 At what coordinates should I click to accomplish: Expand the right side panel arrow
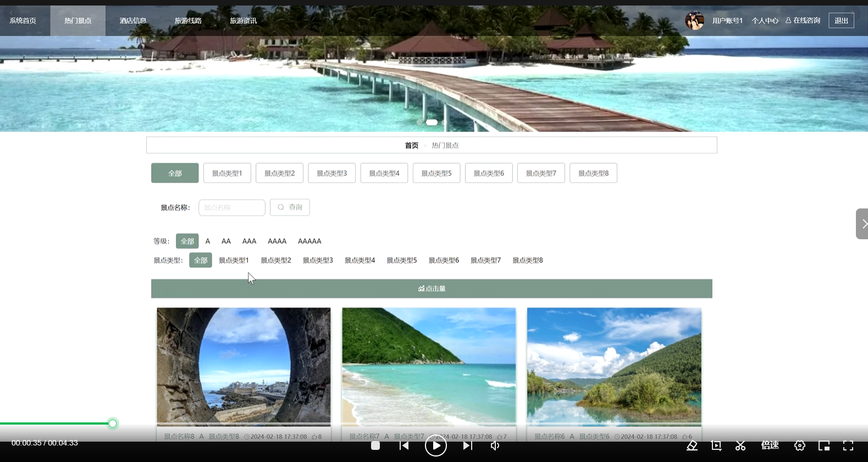tap(863, 224)
